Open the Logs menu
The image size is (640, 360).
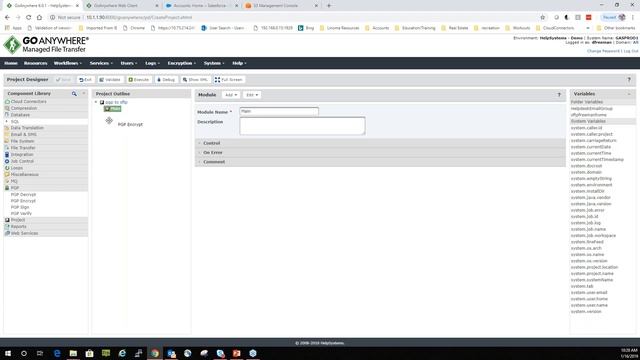tap(152, 63)
